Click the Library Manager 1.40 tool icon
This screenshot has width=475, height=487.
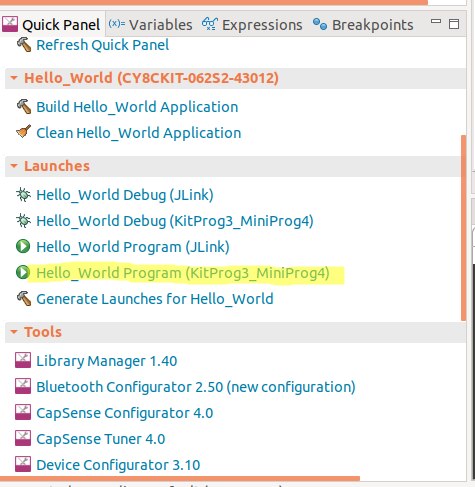(x=23, y=360)
